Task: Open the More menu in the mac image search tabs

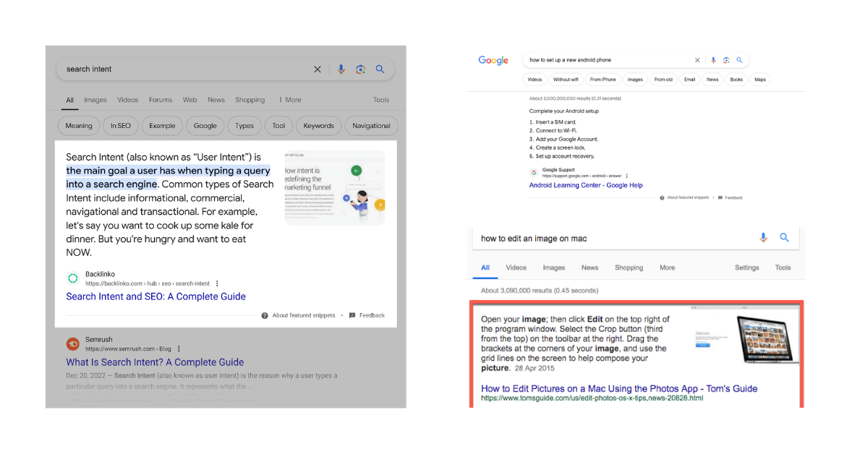Action: tap(667, 267)
